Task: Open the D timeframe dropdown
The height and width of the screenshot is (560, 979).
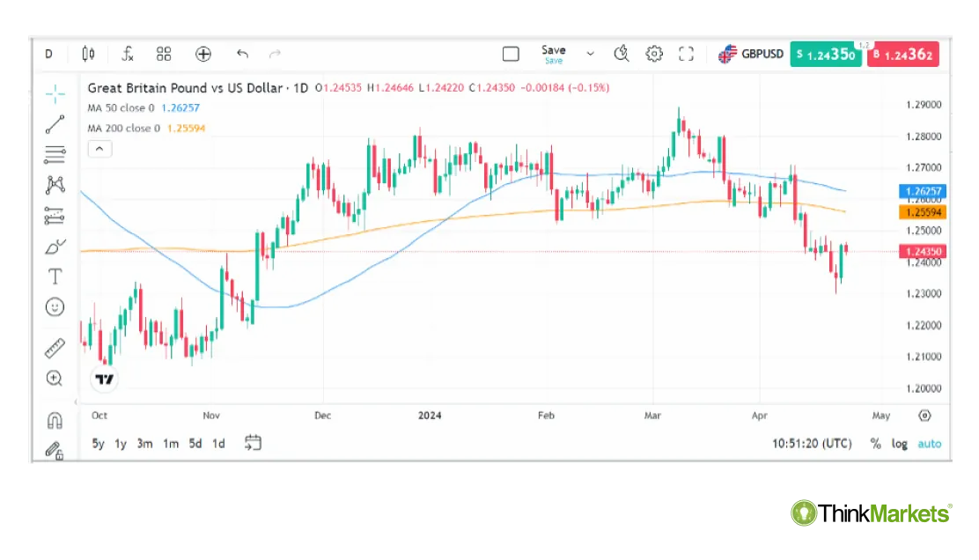Action: point(48,54)
